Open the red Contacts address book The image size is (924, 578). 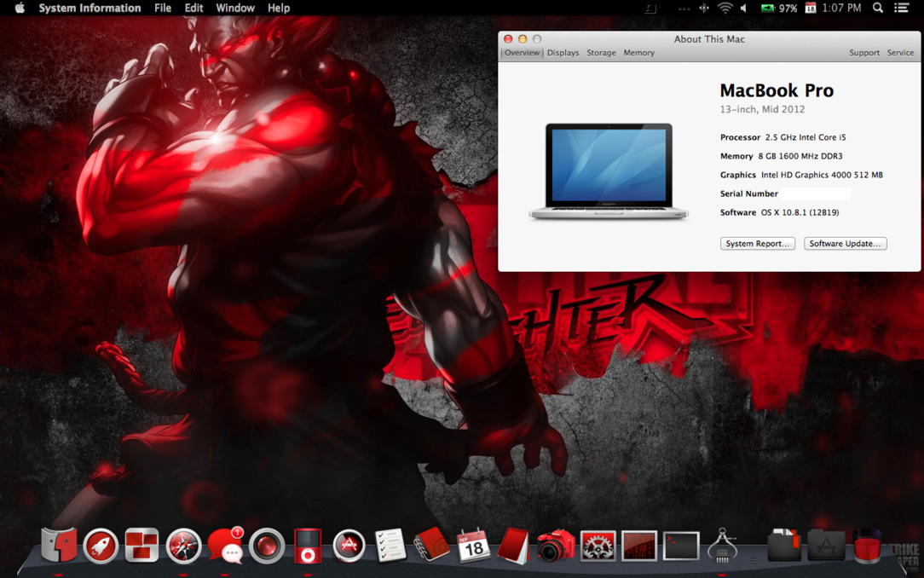[431, 545]
